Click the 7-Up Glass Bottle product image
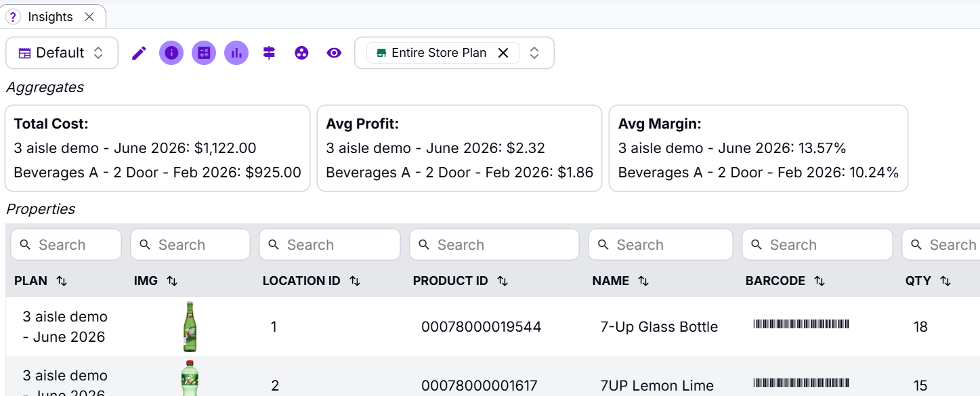Screen dimensions: 980x396 (190, 327)
